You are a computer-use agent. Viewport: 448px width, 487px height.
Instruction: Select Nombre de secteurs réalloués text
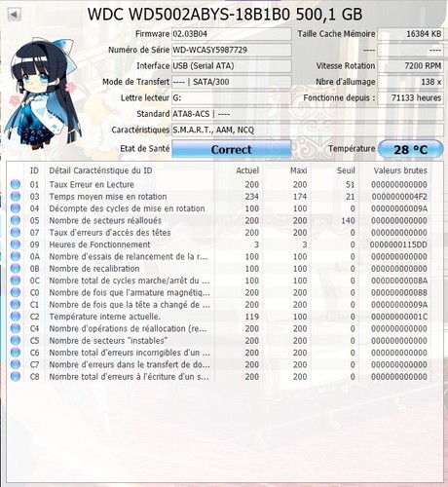(x=105, y=220)
